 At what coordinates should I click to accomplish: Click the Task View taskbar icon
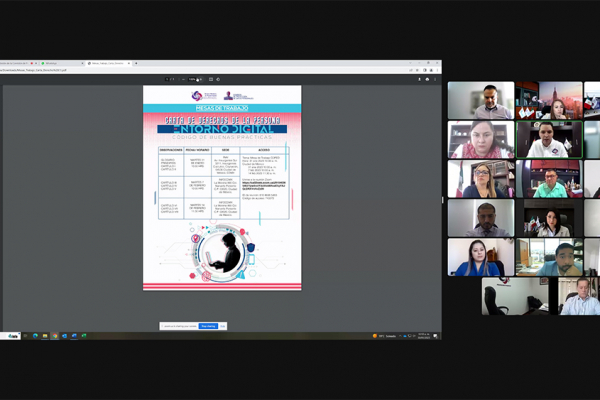[26, 336]
